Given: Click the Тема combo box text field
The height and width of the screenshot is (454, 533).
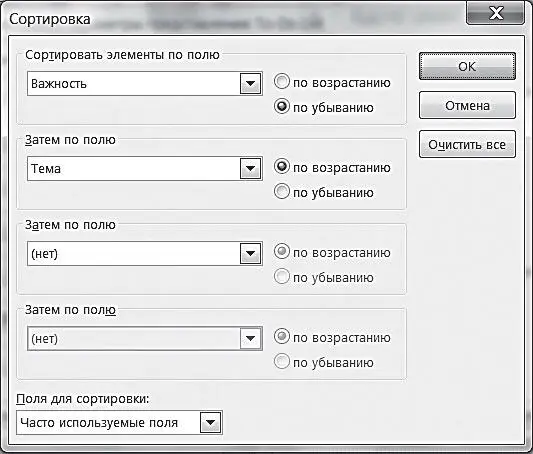Looking at the screenshot, I should click(134, 169).
